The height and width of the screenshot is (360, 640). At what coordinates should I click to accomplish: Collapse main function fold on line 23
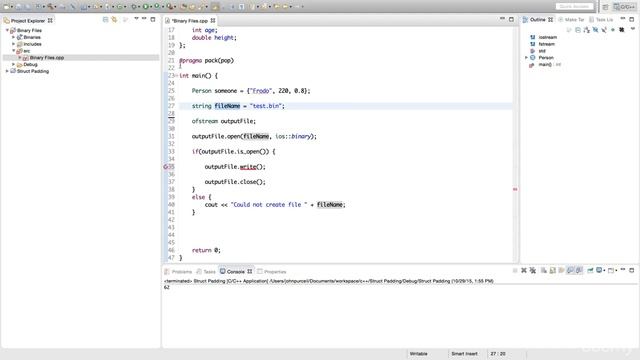pos(176,76)
